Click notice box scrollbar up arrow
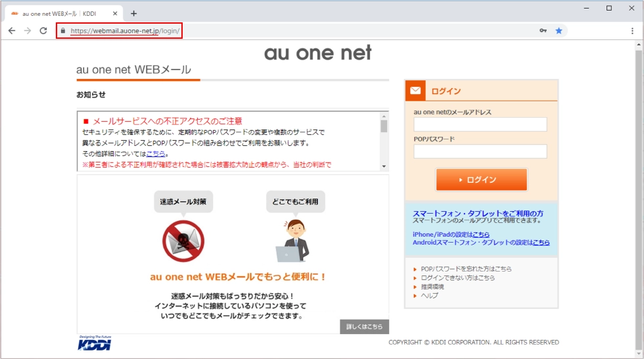This screenshot has width=644, height=359. click(384, 116)
